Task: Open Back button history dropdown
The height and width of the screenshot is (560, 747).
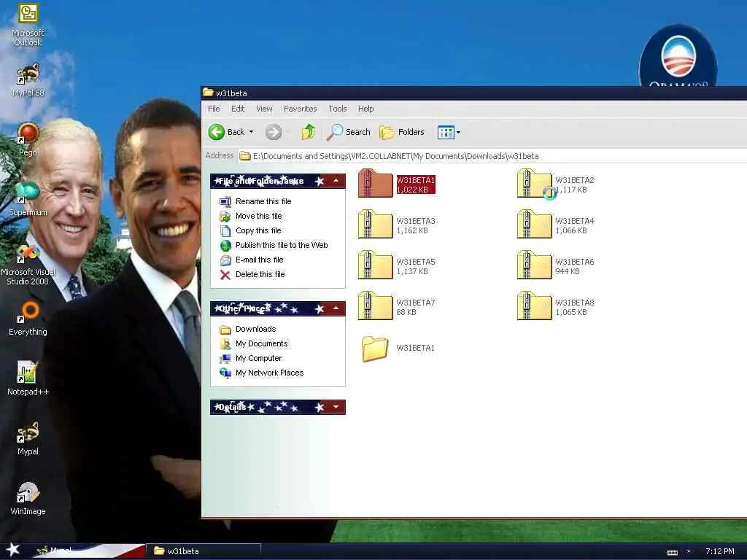Action: click(252, 132)
